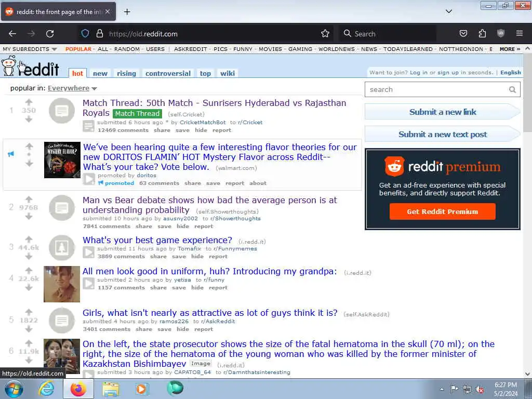Click the Log in link

(x=418, y=72)
